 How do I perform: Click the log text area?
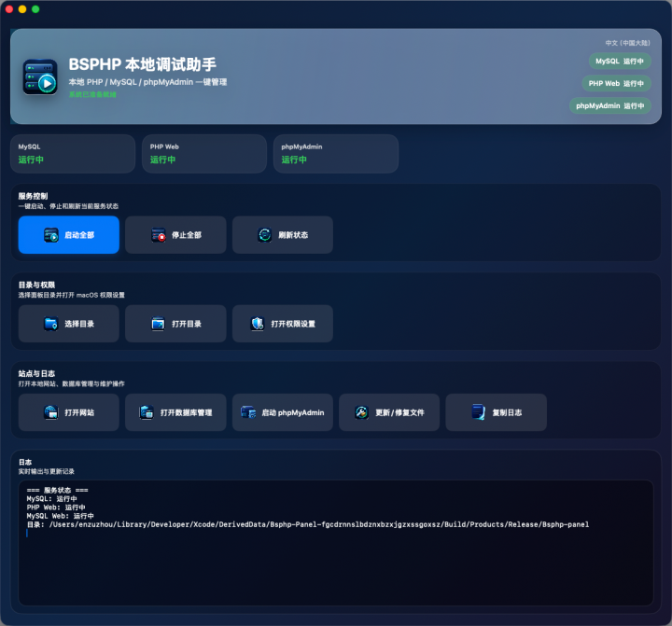click(x=336, y=542)
